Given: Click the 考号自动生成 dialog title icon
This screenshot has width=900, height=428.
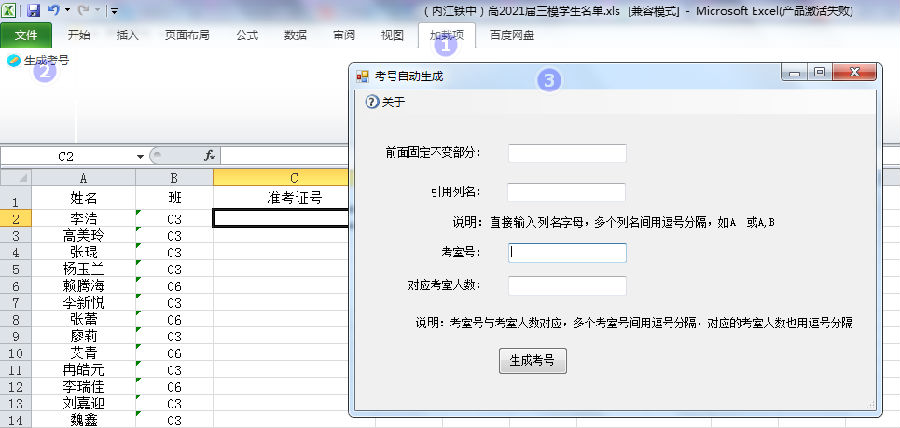Looking at the screenshot, I should point(362,75).
